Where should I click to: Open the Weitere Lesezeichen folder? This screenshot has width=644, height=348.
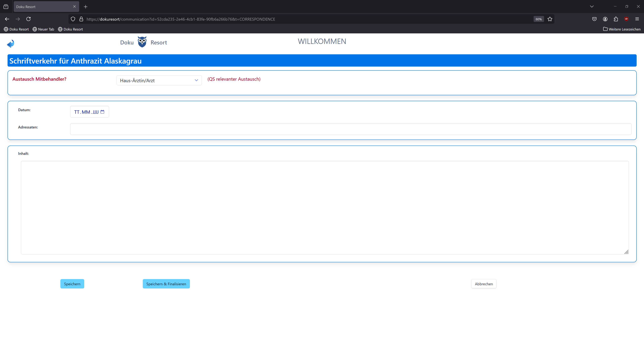pyautogui.click(x=622, y=29)
